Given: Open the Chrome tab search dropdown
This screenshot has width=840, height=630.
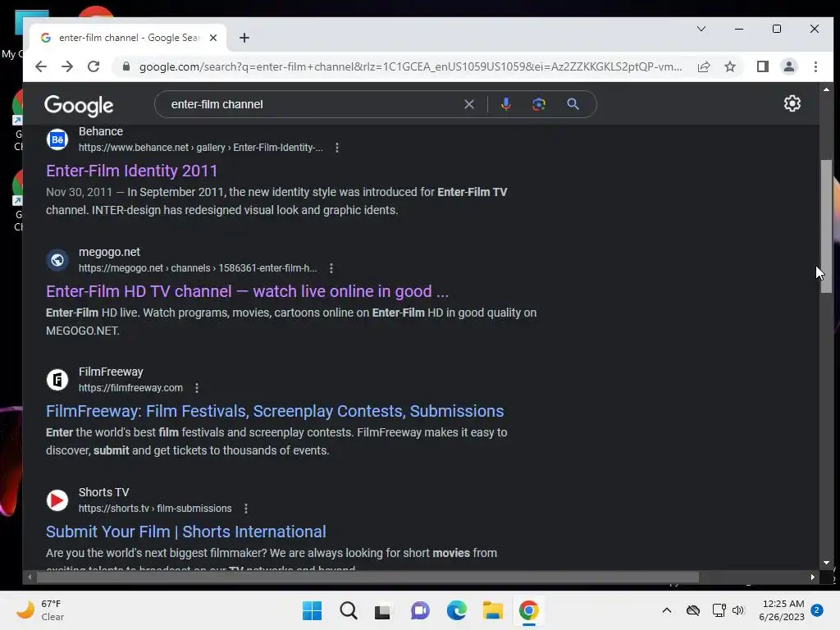Looking at the screenshot, I should [x=701, y=29].
